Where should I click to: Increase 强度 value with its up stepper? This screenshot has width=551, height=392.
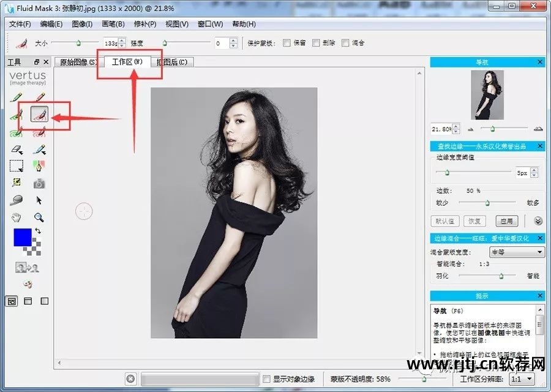point(234,40)
